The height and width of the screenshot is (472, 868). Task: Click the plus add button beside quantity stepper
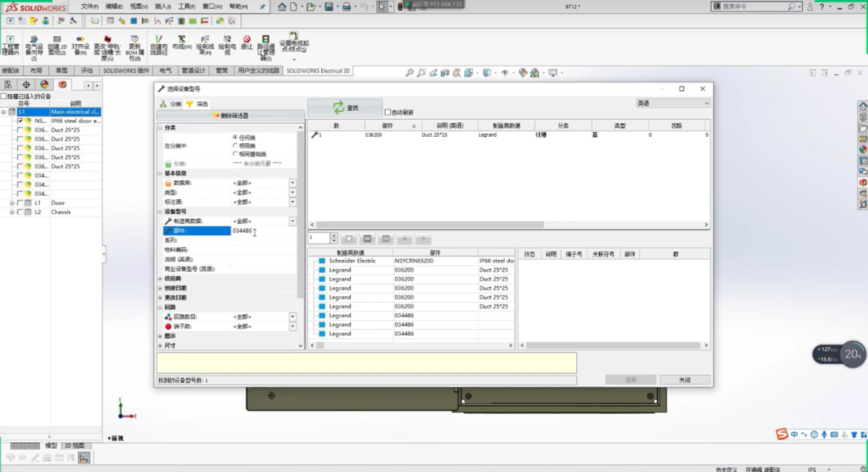[x=348, y=238]
